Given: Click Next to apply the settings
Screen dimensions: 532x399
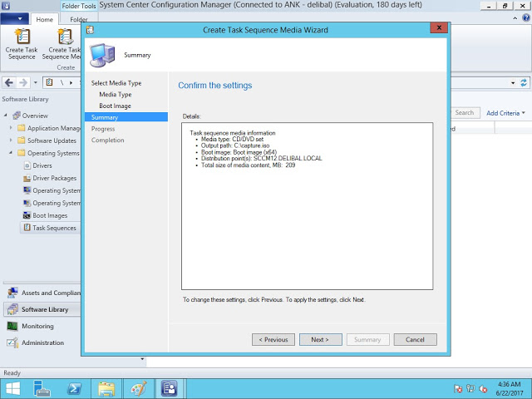Looking at the screenshot, I should pos(319,339).
